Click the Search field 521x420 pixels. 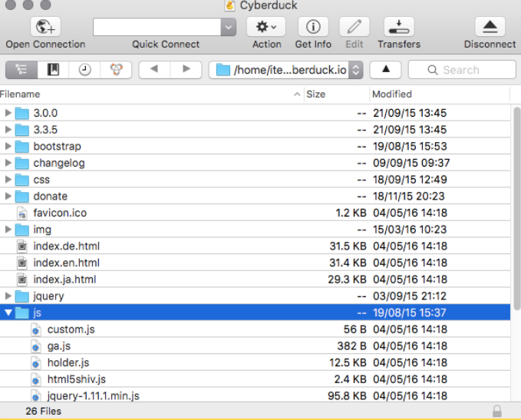click(462, 70)
